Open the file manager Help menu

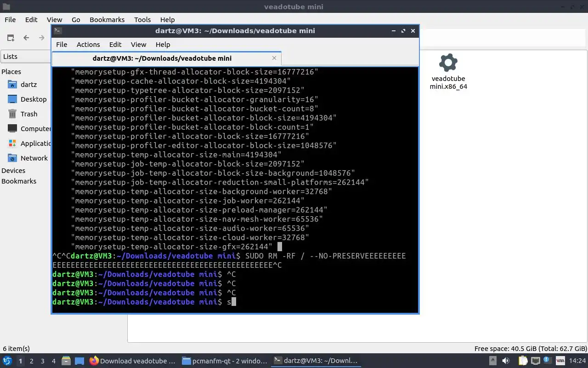(168, 20)
